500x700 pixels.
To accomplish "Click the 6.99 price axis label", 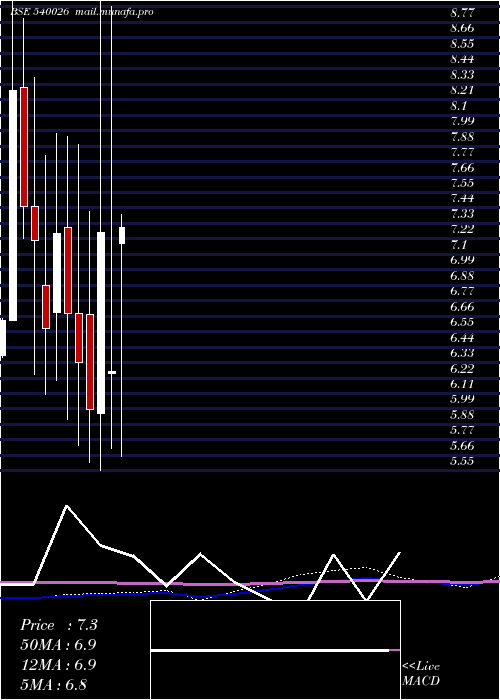I will coord(462,260).
